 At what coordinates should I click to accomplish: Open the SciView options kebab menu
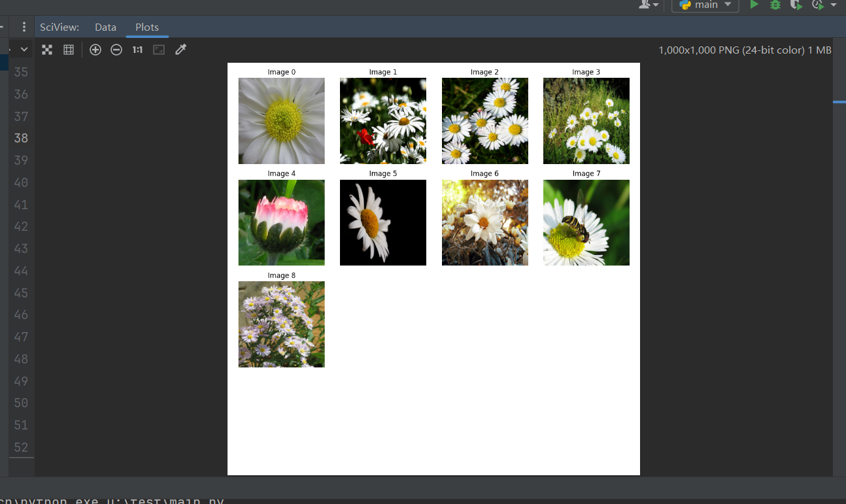click(24, 27)
